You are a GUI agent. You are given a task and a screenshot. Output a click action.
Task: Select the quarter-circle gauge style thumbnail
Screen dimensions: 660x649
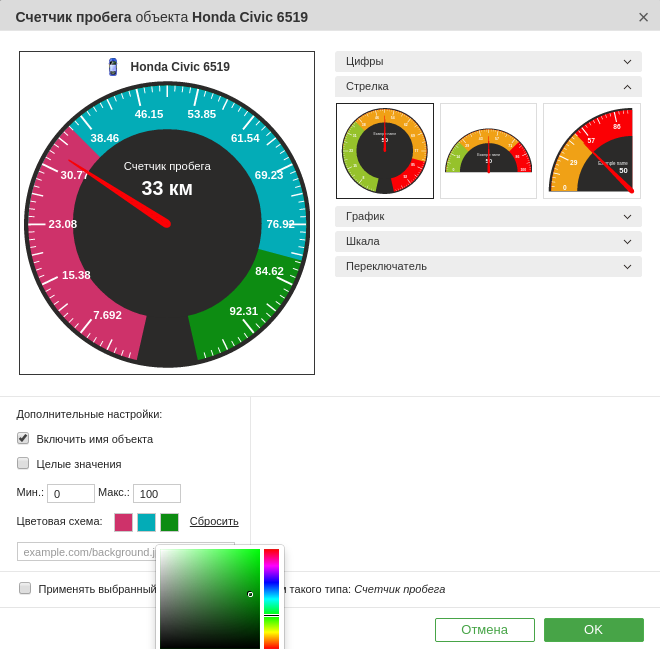click(x=592, y=151)
